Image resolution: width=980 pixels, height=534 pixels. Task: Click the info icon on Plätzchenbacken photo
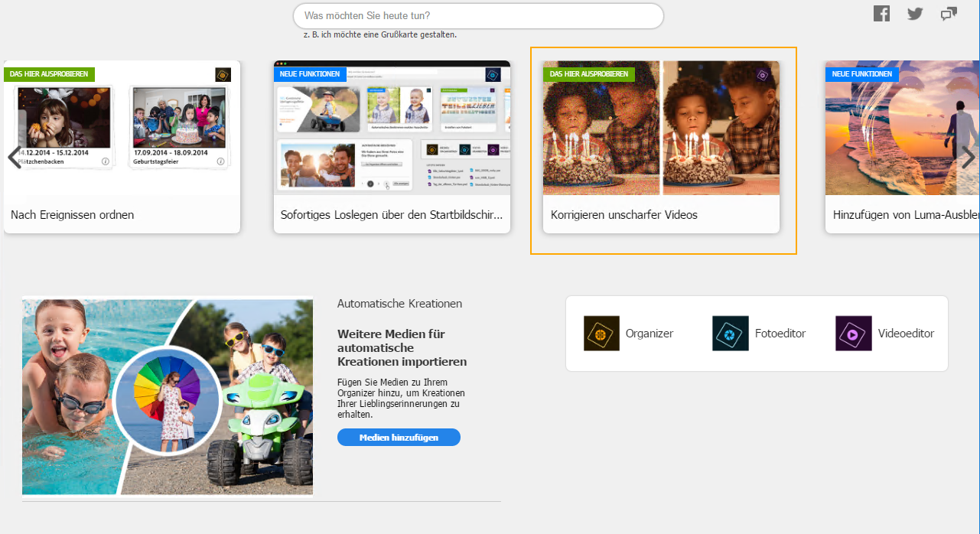(x=106, y=161)
